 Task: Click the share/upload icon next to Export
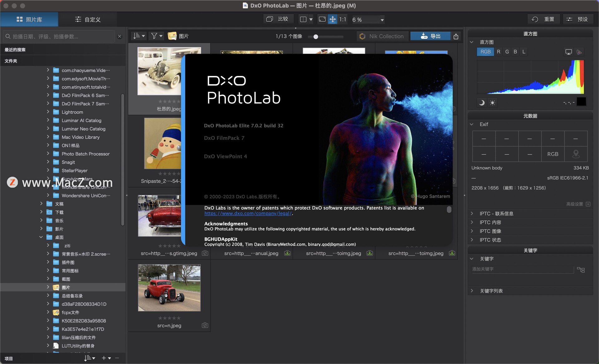(456, 36)
